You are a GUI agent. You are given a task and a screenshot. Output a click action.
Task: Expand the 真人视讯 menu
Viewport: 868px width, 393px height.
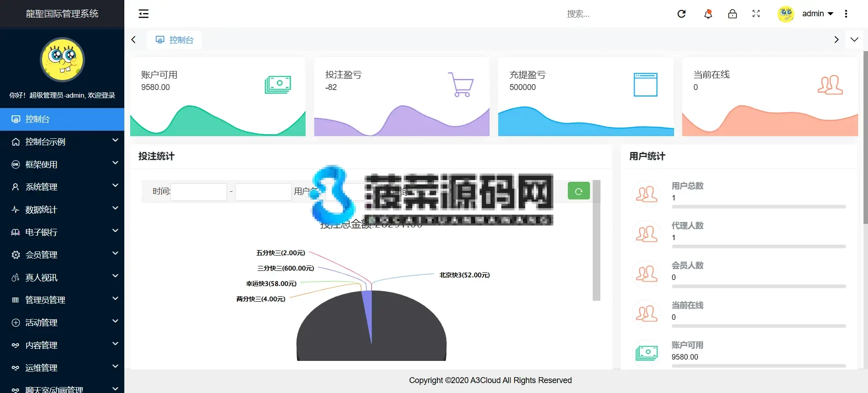[x=62, y=277]
